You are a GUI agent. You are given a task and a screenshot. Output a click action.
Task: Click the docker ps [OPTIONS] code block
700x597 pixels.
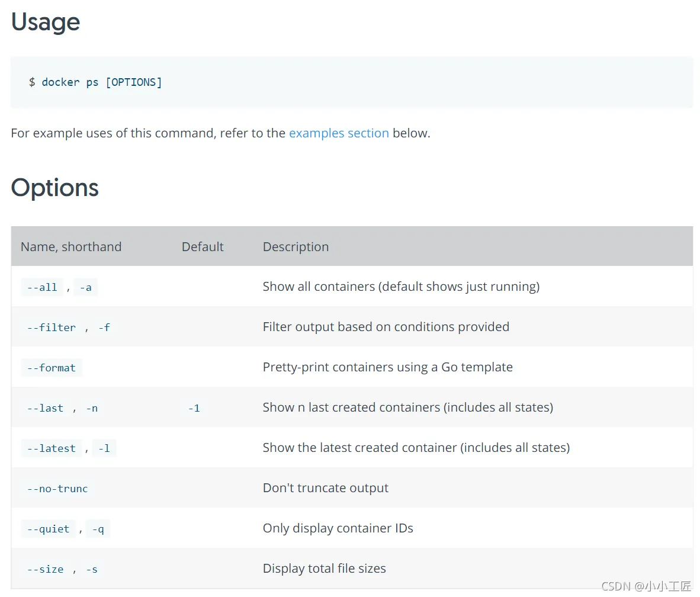pos(95,82)
